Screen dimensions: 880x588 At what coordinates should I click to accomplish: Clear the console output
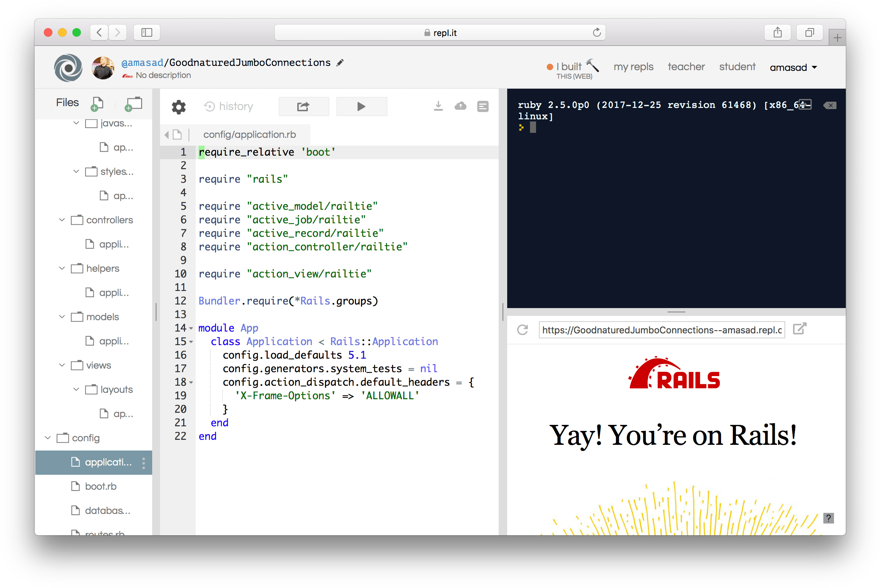pyautogui.click(x=830, y=105)
